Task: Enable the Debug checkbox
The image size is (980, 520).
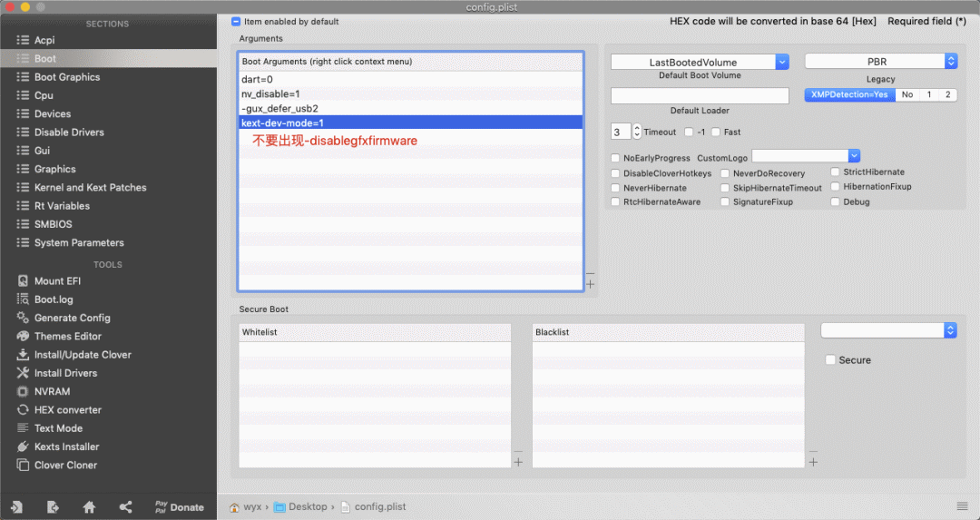Action: [x=835, y=201]
